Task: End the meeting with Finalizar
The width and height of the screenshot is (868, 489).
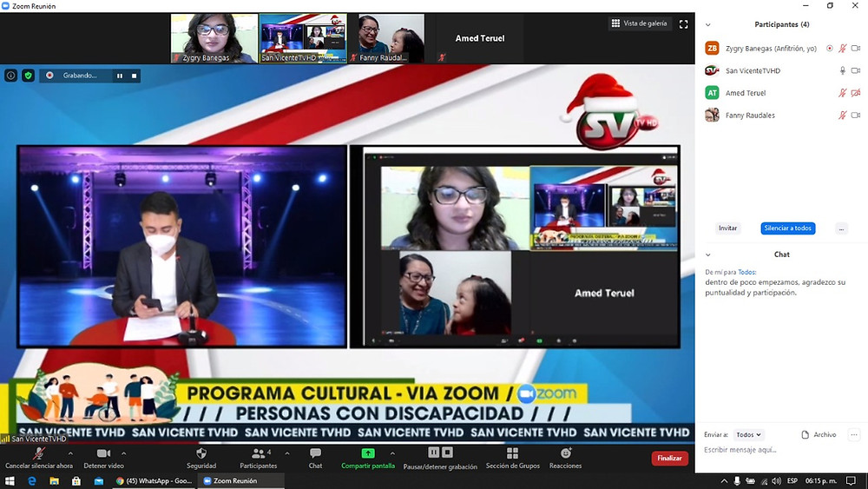Action: [670, 458]
